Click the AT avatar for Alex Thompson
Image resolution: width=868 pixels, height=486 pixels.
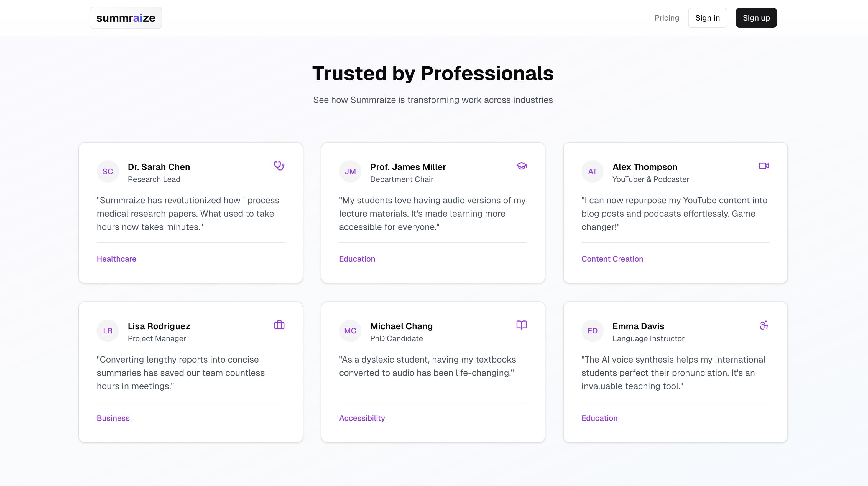coord(592,171)
